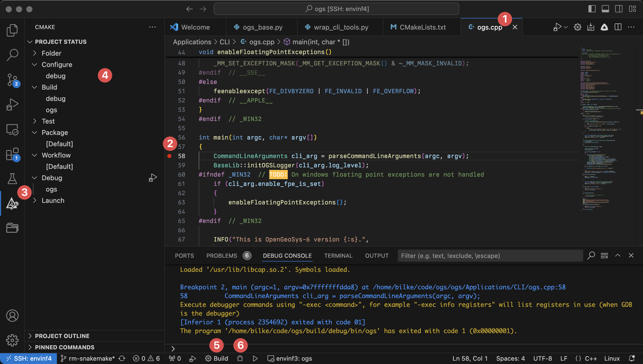Click the Install/Download icon in editor toolbar
643x364 pixels.
[x=590, y=27]
